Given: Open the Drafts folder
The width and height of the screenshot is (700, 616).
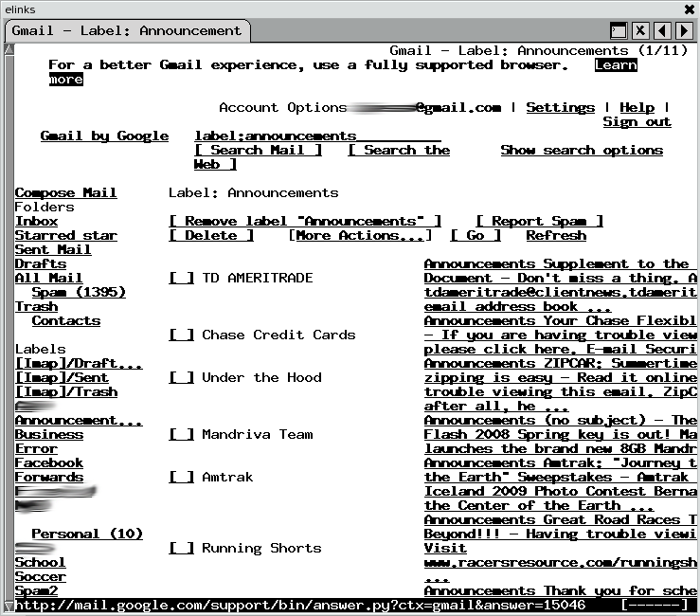Looking at the screenshot, I should [x=40, y=264].
